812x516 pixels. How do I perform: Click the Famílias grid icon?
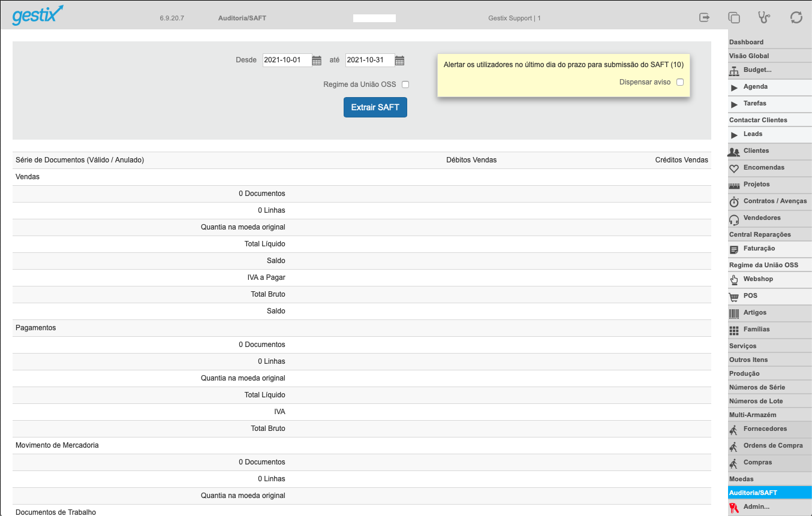734,330
